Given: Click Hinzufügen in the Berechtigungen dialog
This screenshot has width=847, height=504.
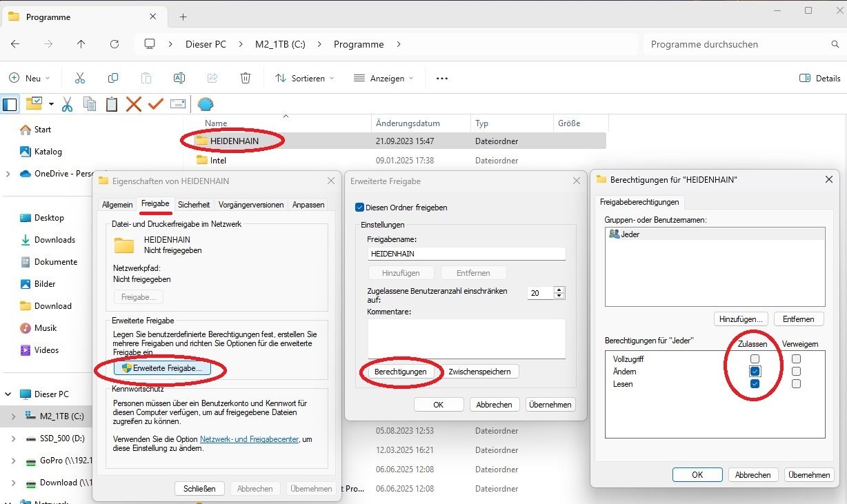Looking at the screenshot, I should [741, 319].
